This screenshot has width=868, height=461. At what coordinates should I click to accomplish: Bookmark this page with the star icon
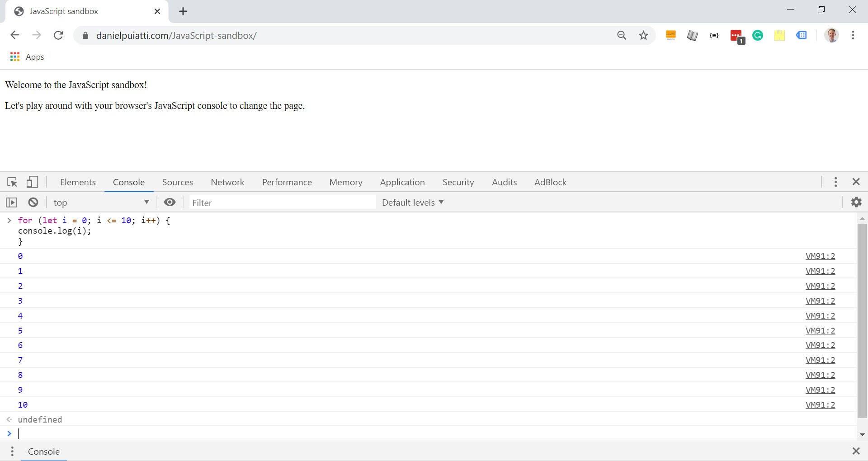tap(643, 36)
